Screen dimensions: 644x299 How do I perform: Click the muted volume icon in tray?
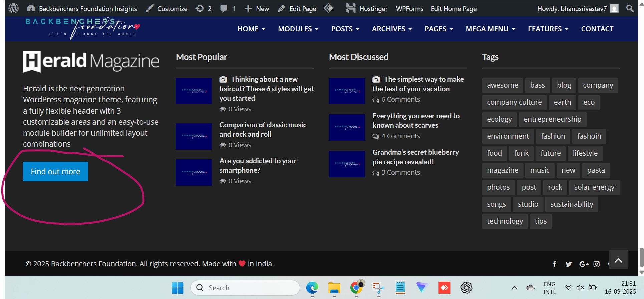click(580, 288)
